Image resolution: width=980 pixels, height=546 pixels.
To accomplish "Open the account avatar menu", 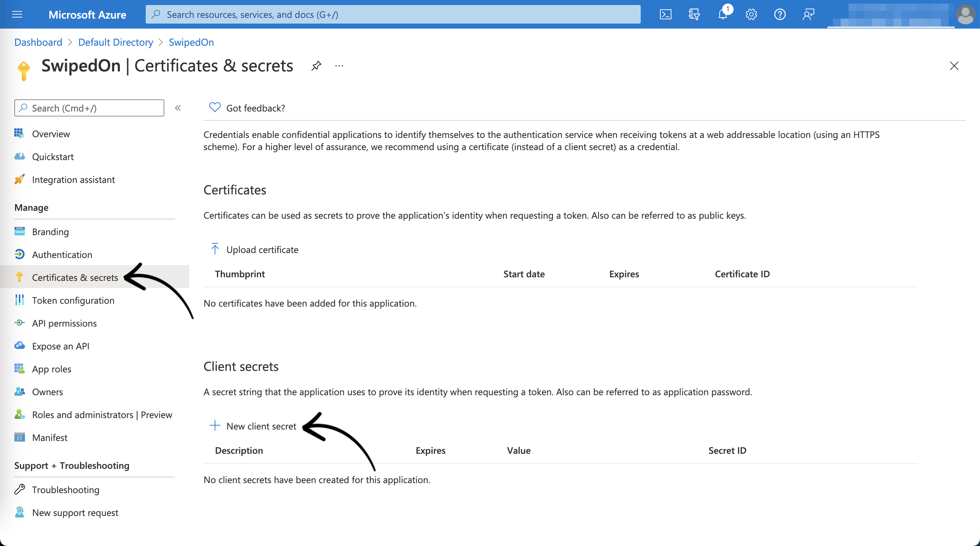I will [965, 14].
